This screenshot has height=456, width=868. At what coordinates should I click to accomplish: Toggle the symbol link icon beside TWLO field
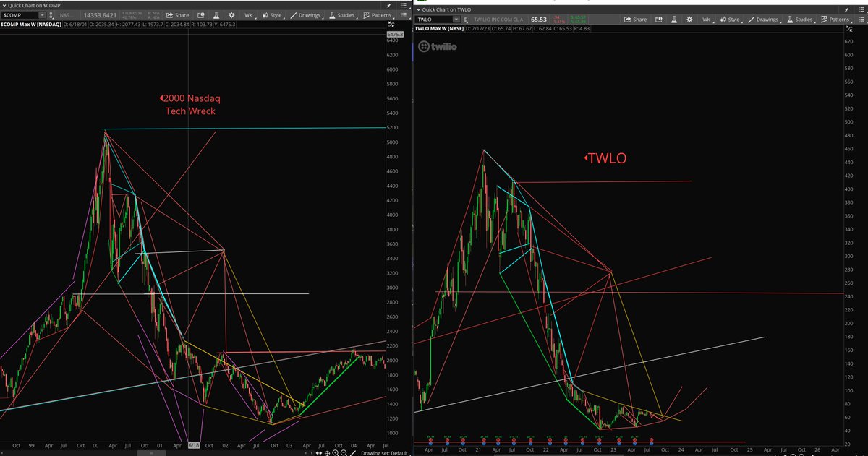point(464,20)
